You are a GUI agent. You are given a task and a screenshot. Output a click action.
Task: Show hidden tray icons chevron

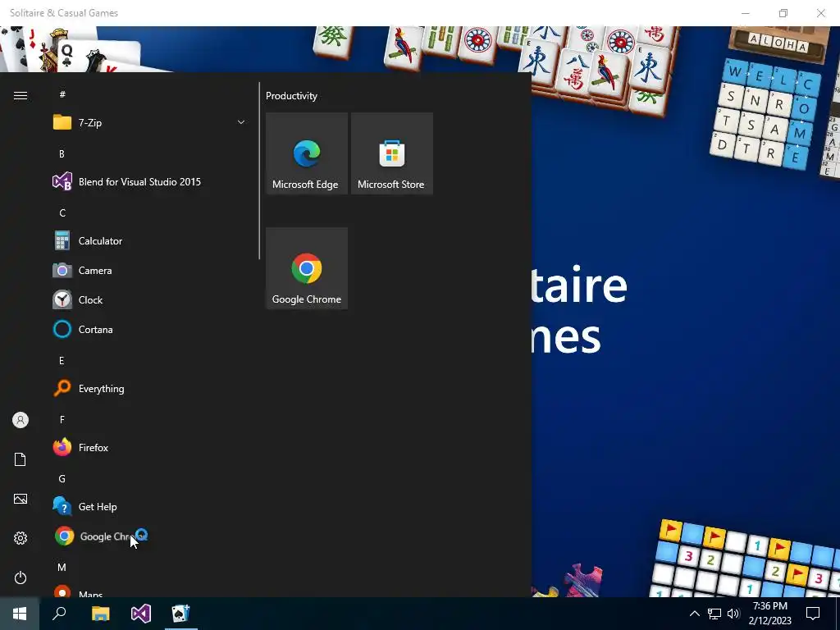pyautogui.click(x=694, y=614)
